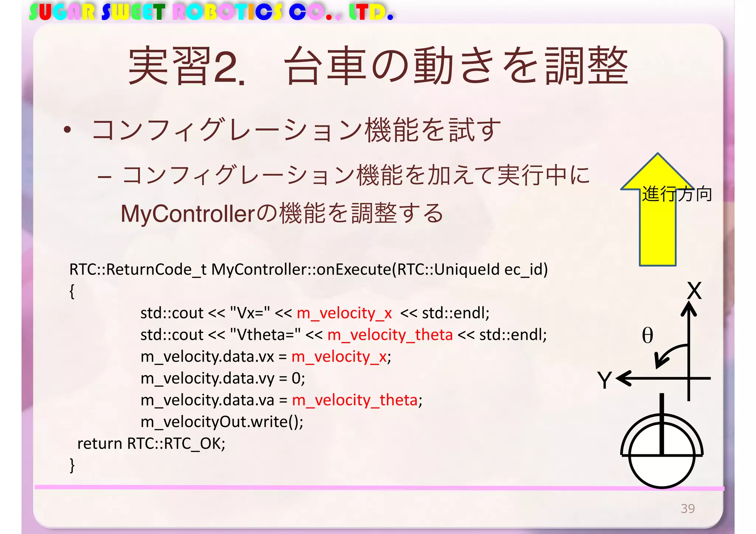
Task: Click red m_velocity_theta in the Vtheta cout line
Action: pos(390,335)
